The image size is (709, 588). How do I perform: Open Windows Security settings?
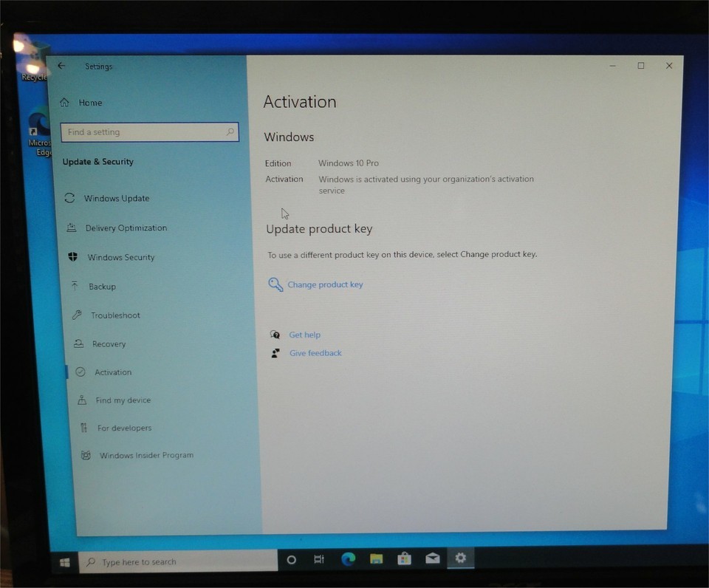coord(120,258)
